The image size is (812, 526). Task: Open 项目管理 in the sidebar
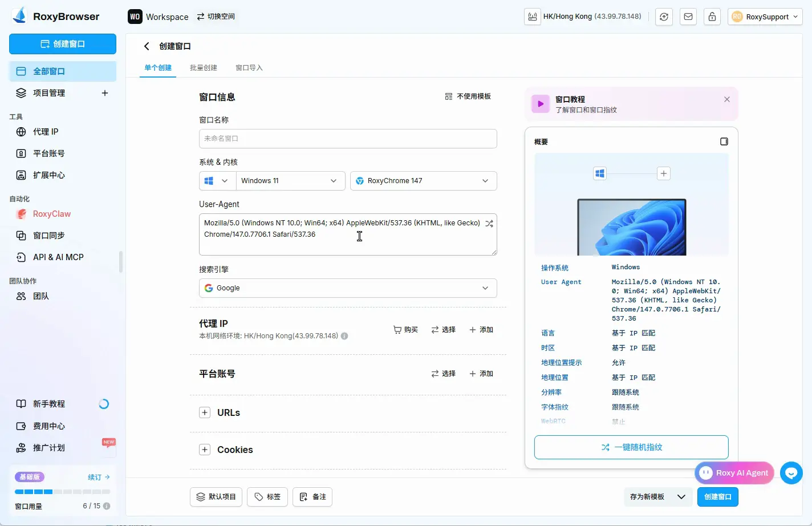49,93
